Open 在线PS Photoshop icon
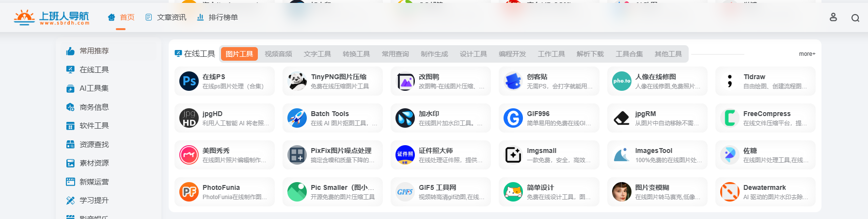 click(189, 81)
